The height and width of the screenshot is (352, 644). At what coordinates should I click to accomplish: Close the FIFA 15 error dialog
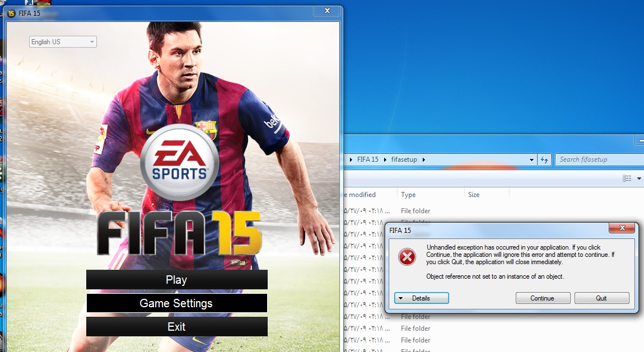click(622, 228)
